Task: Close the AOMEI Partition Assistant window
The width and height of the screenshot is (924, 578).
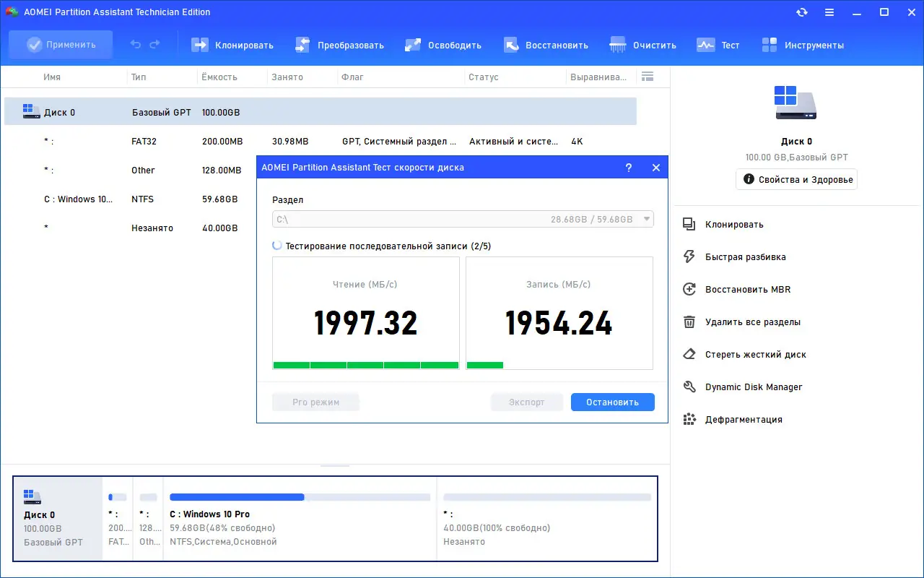Action: click(910, 12)
